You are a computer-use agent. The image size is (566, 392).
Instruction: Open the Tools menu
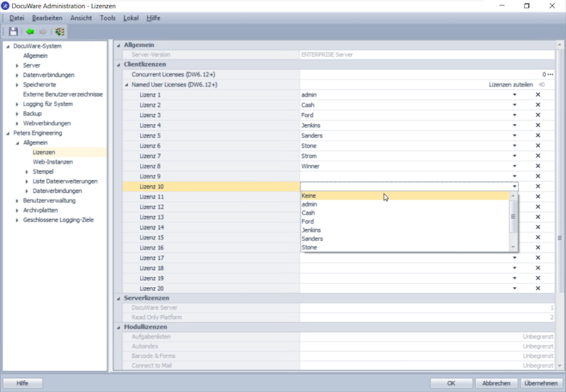107,18
